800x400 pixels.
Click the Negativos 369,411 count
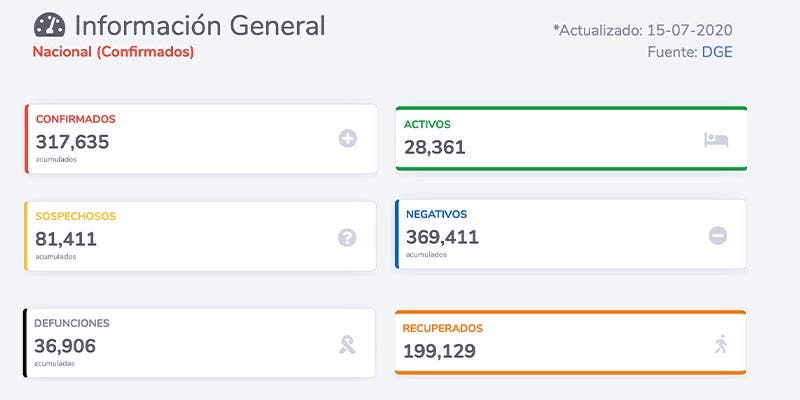[x=442, y=237]
